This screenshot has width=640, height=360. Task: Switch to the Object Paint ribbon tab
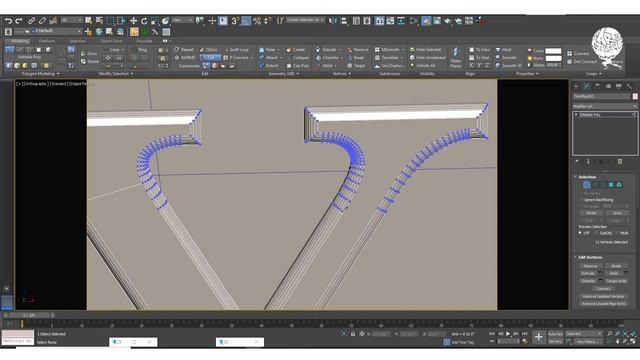(x=111, y=41)
